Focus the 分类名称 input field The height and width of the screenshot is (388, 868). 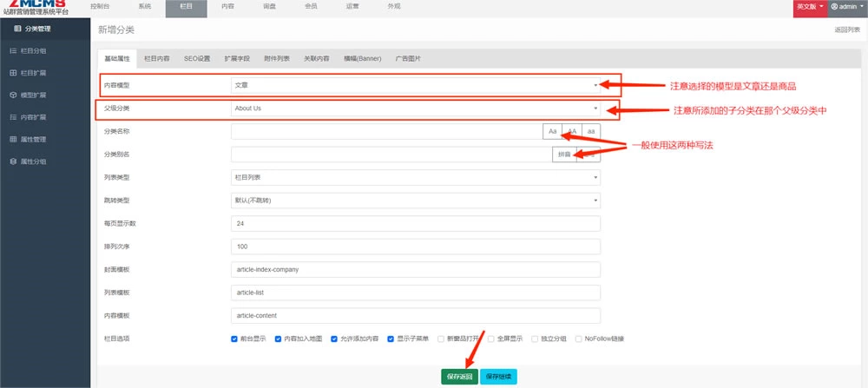pyautogui.click(x=387, y=131)
